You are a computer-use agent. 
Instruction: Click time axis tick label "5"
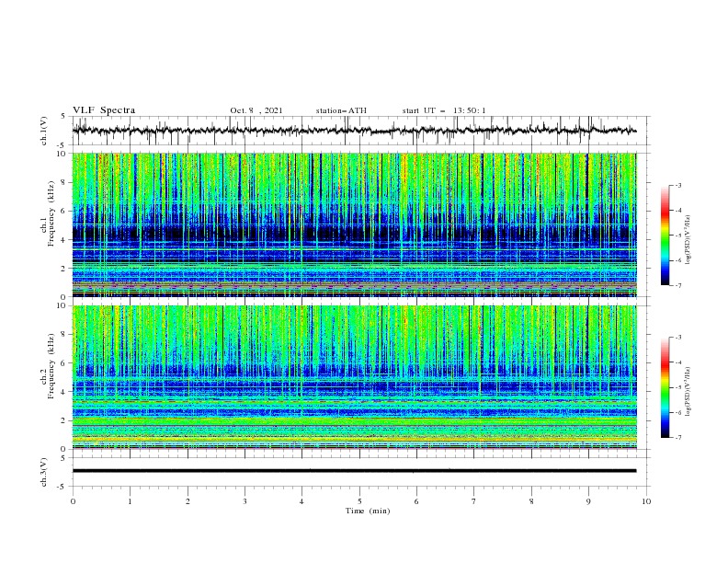point(359,501)
